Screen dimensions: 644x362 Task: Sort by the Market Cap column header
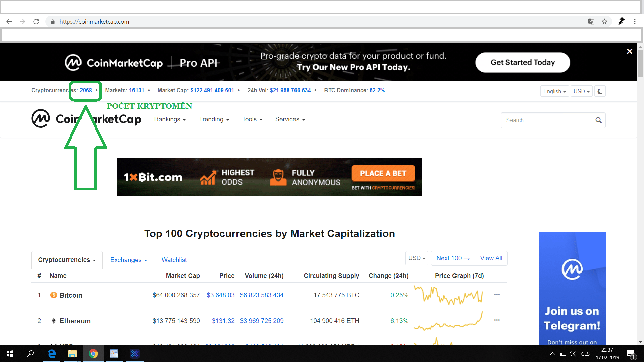pyautogui.click(x=183, y=276)
